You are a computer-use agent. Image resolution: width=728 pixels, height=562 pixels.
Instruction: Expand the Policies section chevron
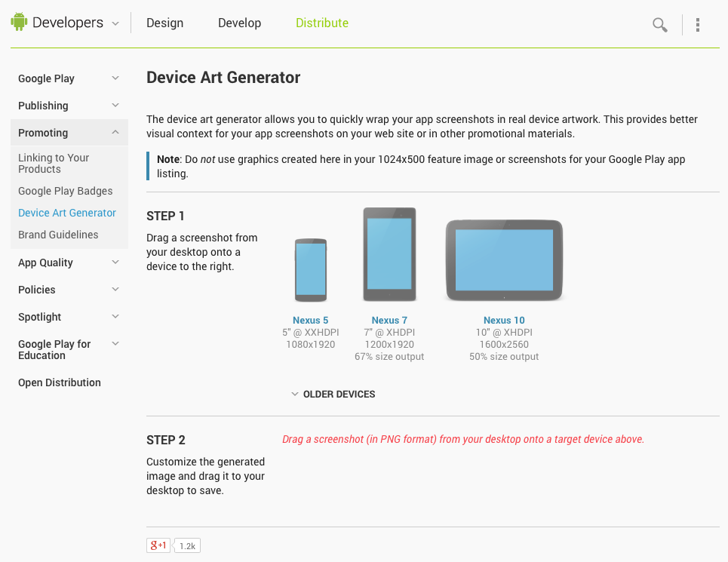115,289
